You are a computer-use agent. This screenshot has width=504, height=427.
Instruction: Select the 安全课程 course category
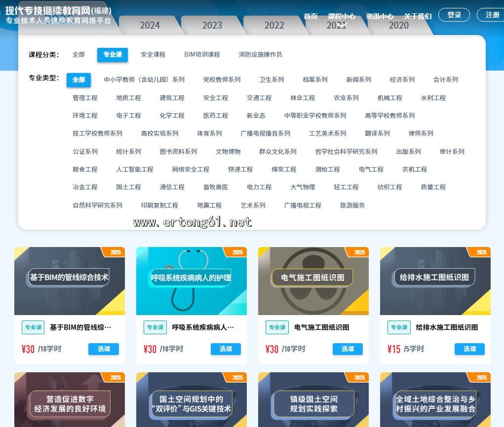click(x=153, y=55)
